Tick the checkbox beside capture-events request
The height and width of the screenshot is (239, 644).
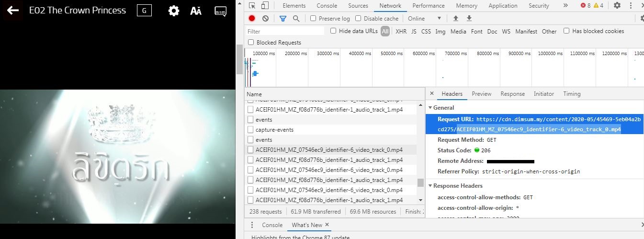(x=250, y=130)
